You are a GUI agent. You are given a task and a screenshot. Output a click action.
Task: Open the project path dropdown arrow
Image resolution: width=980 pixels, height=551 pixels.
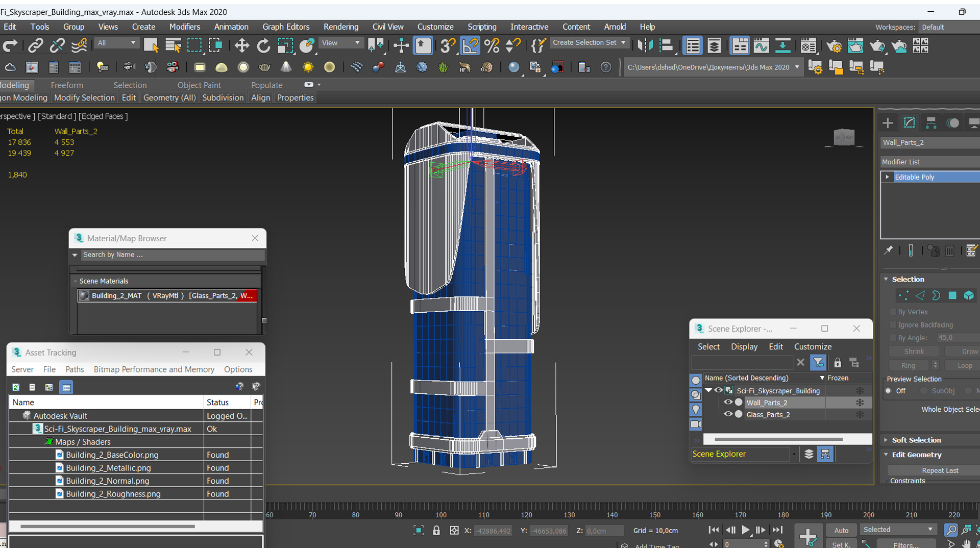797,67
